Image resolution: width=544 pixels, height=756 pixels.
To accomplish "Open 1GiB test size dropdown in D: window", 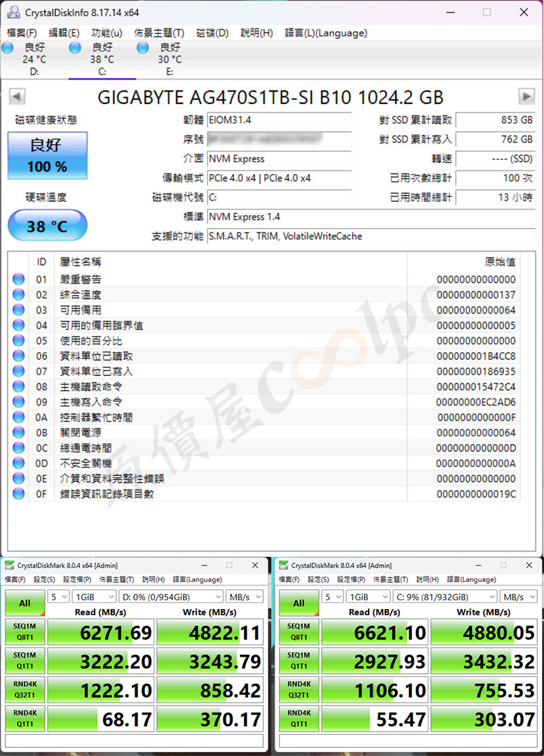I will [95, 597].
